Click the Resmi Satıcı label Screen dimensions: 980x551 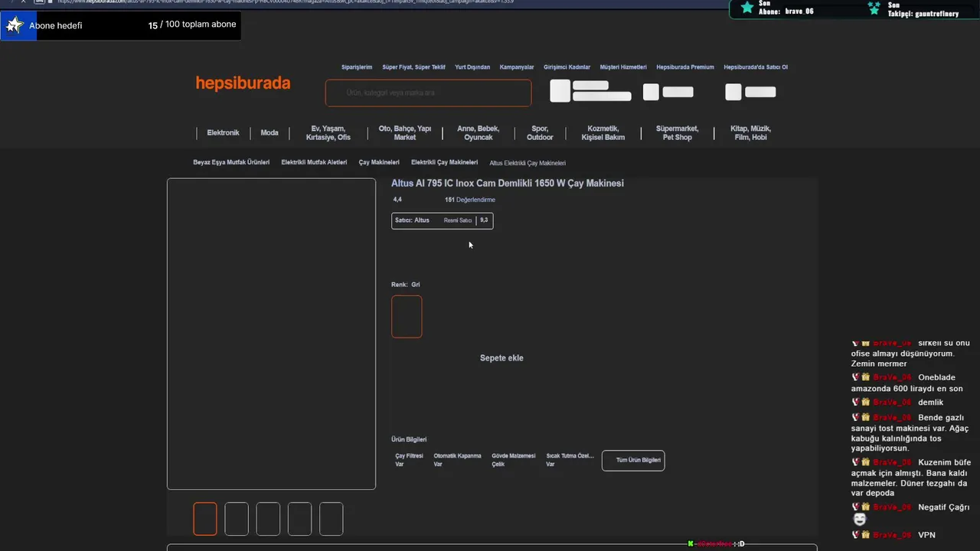click(x=458, y=220)
